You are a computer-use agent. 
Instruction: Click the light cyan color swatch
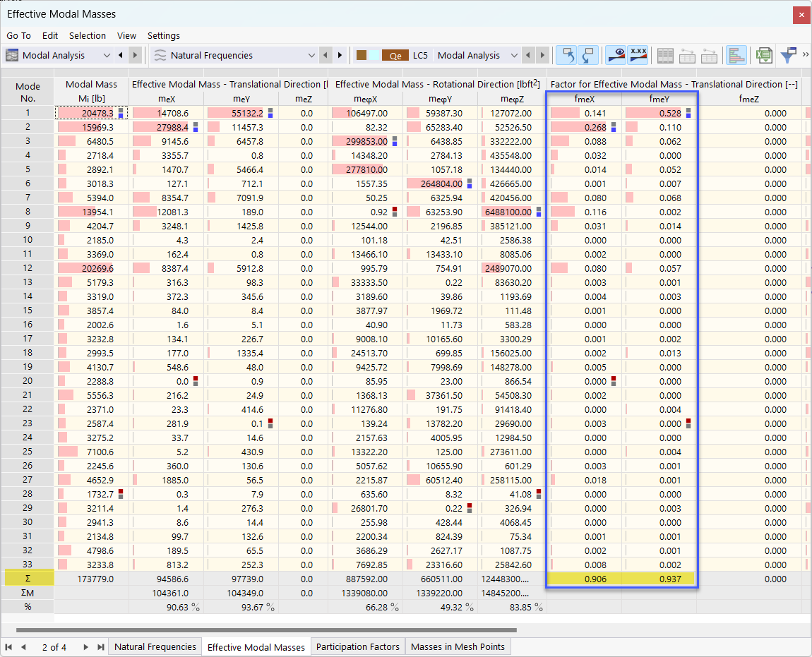(x=374, y=56)
